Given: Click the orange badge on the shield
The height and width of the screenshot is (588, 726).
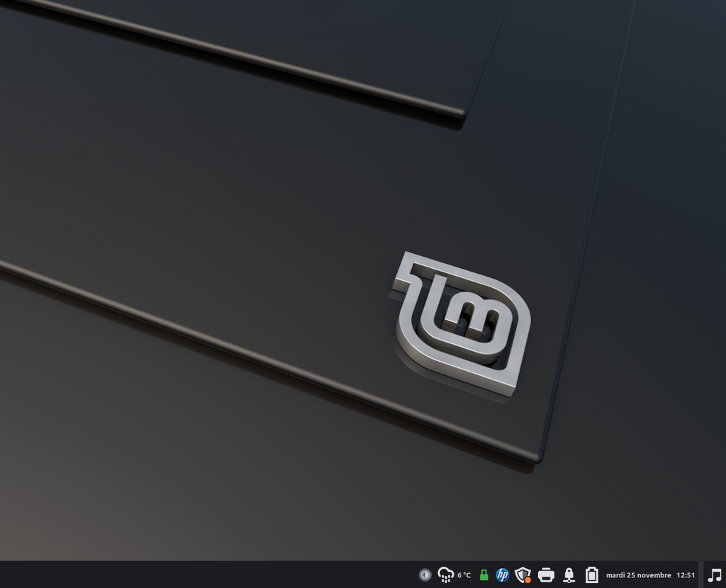Looking at the screenshot, I should pos(528,579).
